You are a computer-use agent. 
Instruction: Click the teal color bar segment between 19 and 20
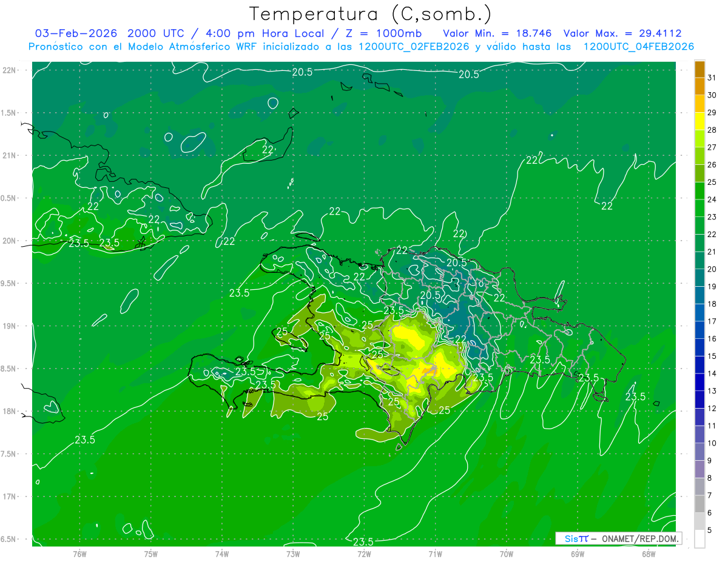(x=699, y=278)
